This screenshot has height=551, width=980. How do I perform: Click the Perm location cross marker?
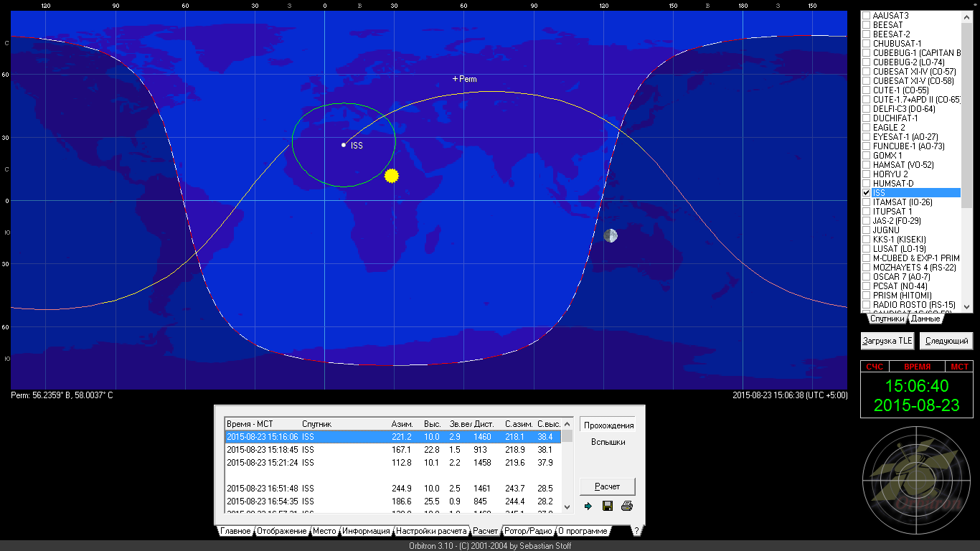tap(455, 79)
